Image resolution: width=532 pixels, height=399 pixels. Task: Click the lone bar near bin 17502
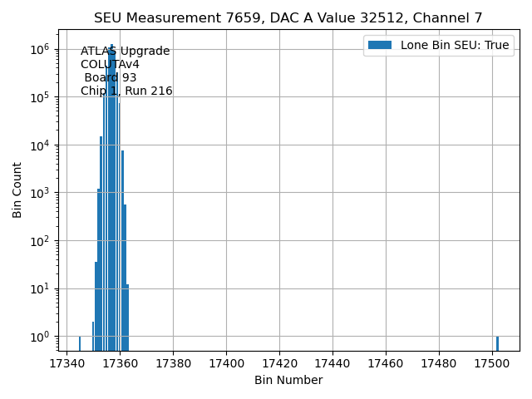[497, 343]
